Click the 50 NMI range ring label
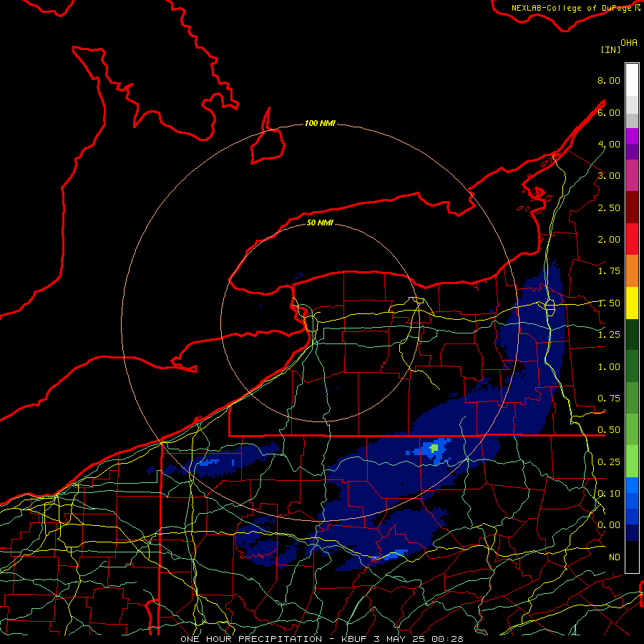Image resolution: width=644 pixels, height=644 pixels. point(320,223)
